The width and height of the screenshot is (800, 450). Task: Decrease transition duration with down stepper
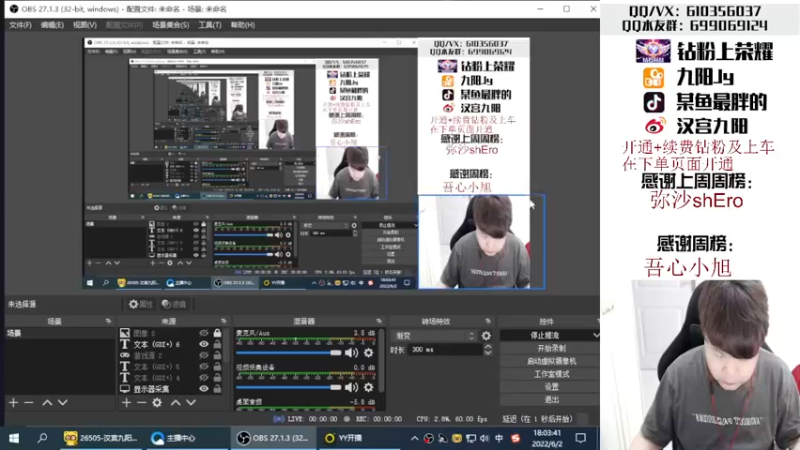488,353
